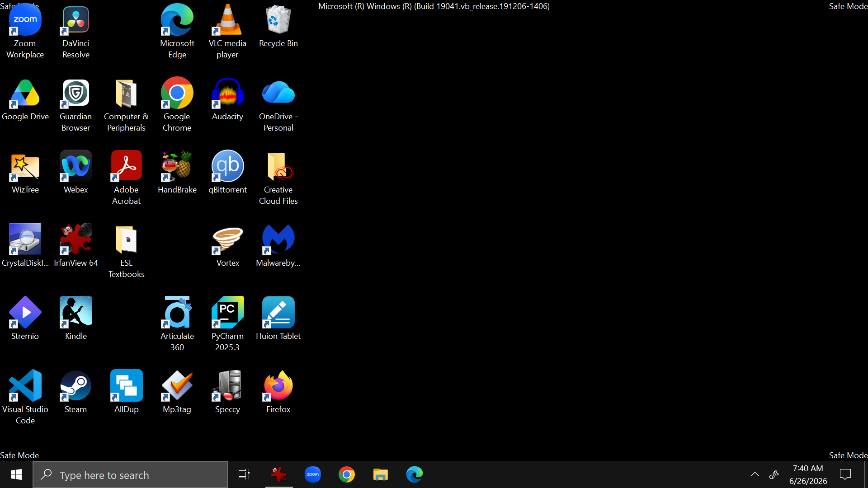
Task: Select the Adobe Acrobat desktop shortcut
Action: 127,178
